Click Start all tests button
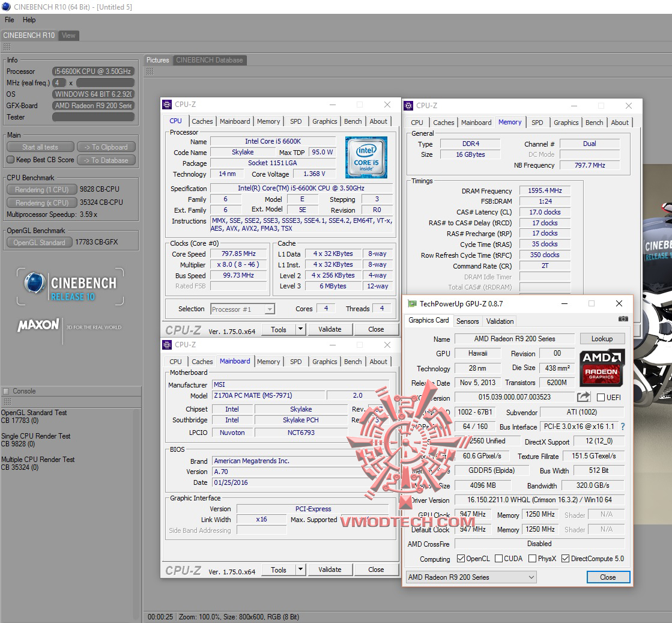Viewport: 672px width, 623px height. coord(40,147)
